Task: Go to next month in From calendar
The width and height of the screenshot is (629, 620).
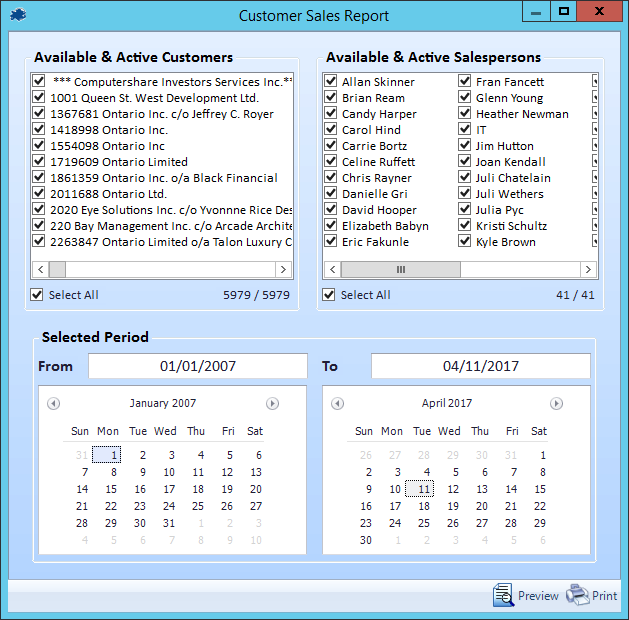Action: 272,404
